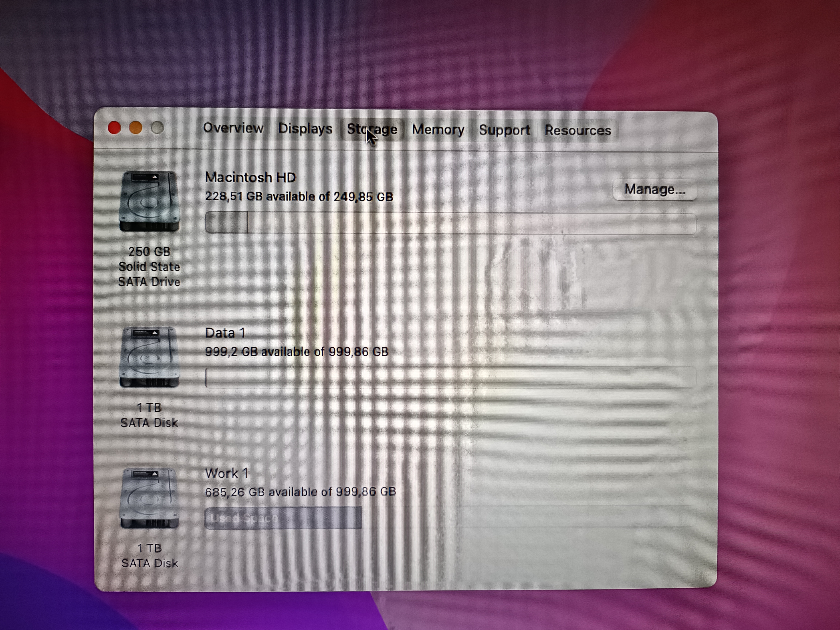The image size is (840, 630).
Task: Click the '250 GB Solid State SATA Drive' label
Action: [x=149, y=266]
